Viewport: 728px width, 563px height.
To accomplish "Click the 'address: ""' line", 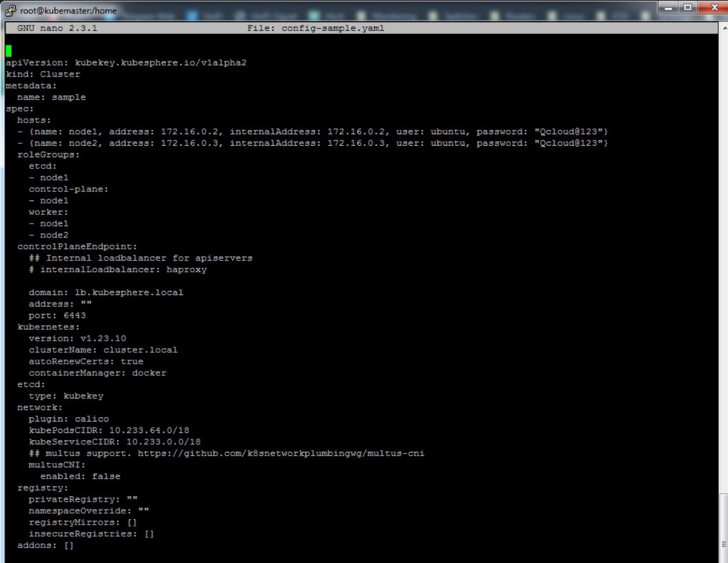I will tap(60, 304).
